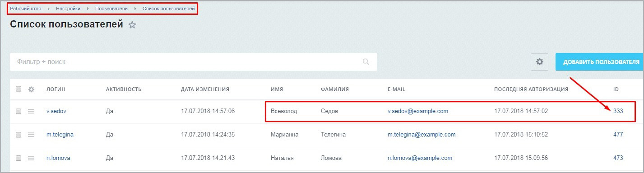The image size is (644, 173).
Task: Open row actions menu for n.lomova
Action: click(x=31, y=158)
